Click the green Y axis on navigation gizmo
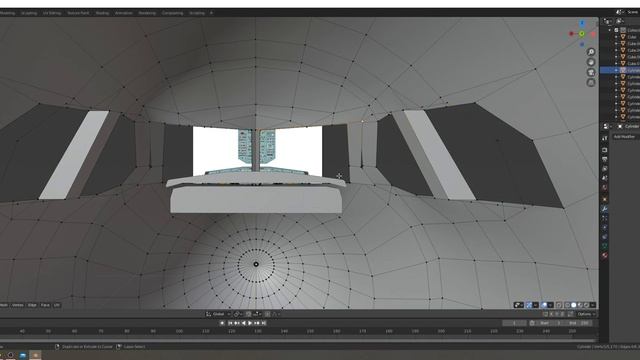 (582, 33)
